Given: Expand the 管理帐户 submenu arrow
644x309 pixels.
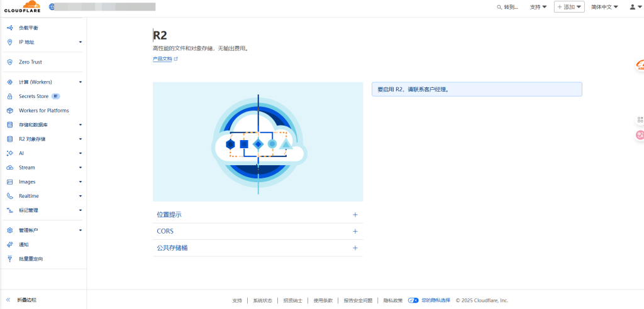Looking at the screenshot, I should pos(80,230).
